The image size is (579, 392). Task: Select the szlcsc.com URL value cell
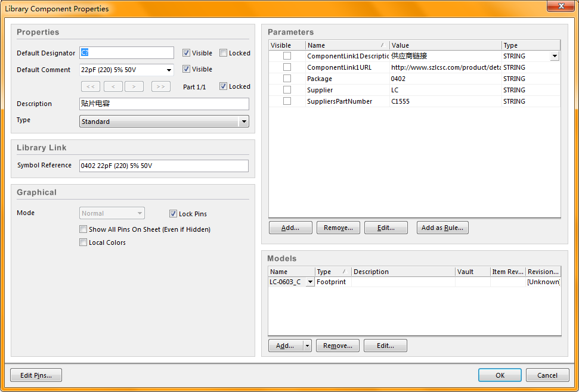[445, 67]
